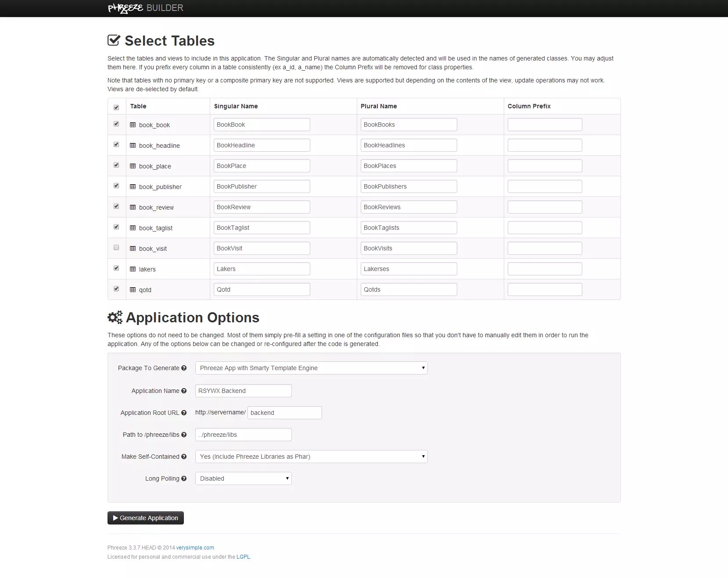Click table icon next to book_visit
Image resolution: width=728 pixels, height=578 pixels.
coord(133,249)
